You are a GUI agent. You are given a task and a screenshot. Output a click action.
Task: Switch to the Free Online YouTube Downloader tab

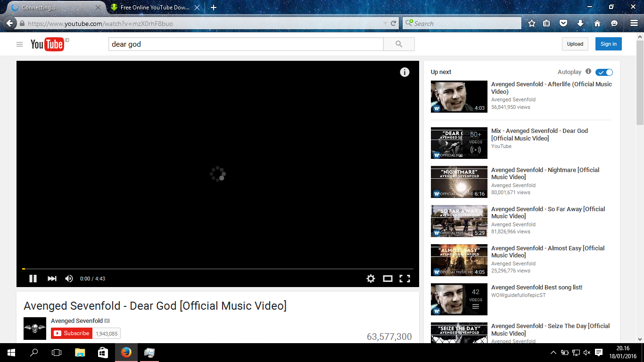pyautogui.click(x=155, y=8)
